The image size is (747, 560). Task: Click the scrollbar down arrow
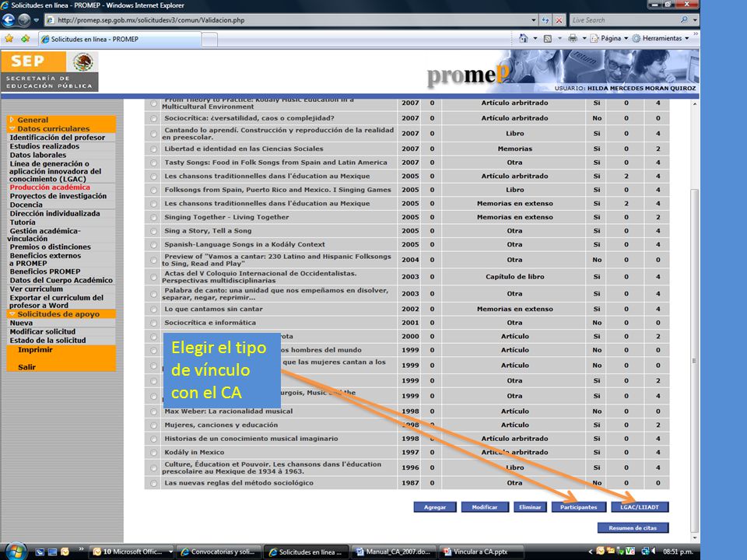(x=695, y=537)
